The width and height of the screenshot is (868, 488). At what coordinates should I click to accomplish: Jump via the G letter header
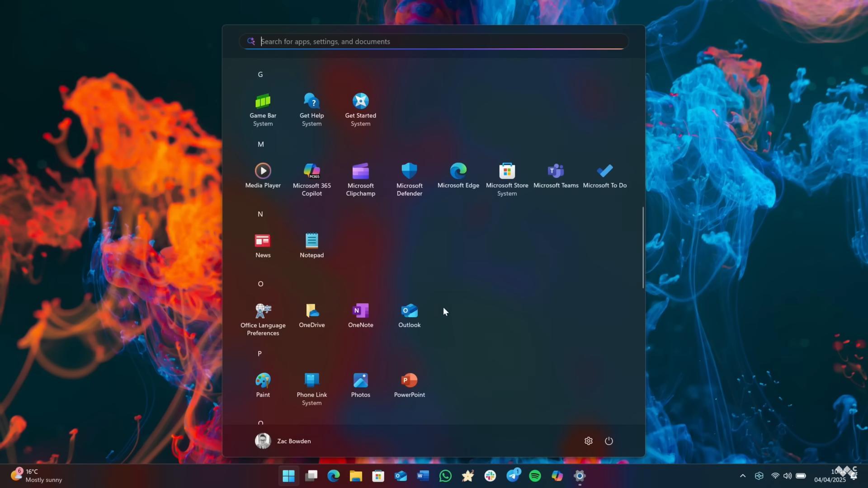[x=260, y=75]
